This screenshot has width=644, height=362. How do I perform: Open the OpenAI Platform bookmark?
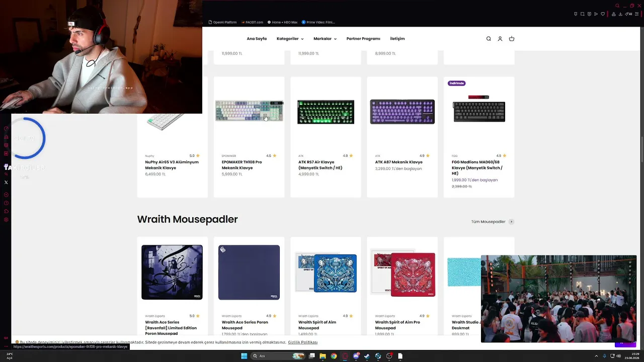click(x=222, y=22)
